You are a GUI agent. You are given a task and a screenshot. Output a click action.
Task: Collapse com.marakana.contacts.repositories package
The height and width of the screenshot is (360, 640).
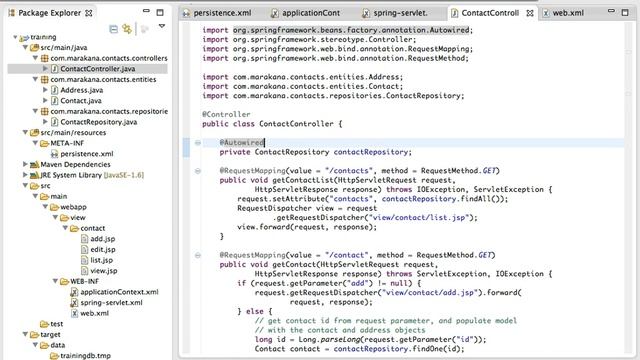click(35, 111)
